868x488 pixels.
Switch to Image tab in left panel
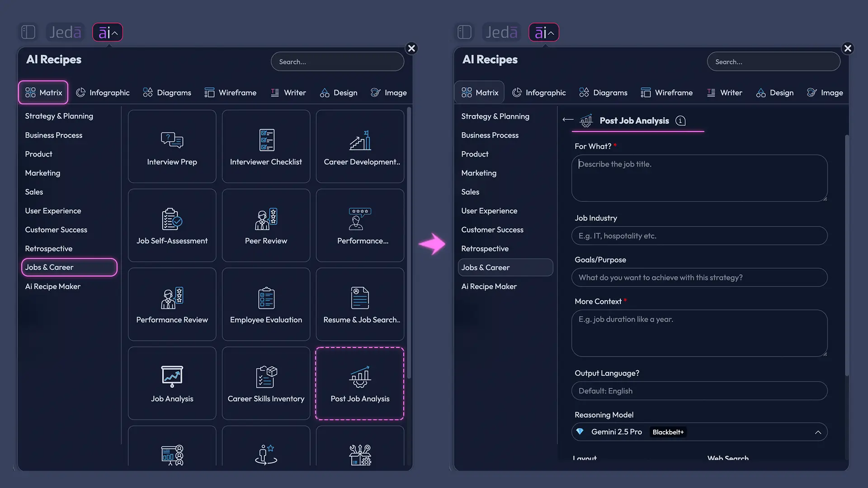[389, 93]
